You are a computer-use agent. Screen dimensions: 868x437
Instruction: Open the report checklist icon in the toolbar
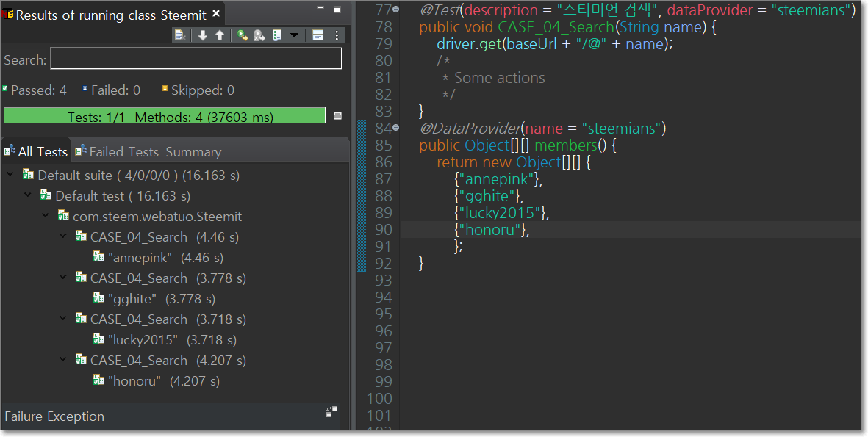277,35
